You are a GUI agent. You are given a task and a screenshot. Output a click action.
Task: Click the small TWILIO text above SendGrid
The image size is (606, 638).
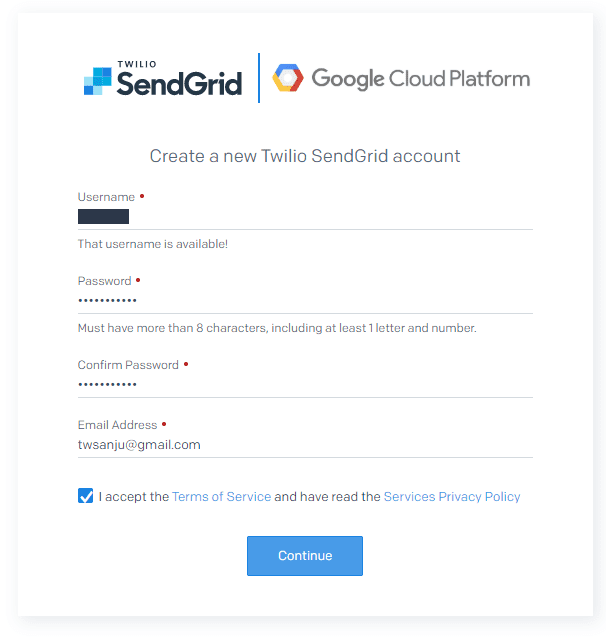(x=137, y=64)
